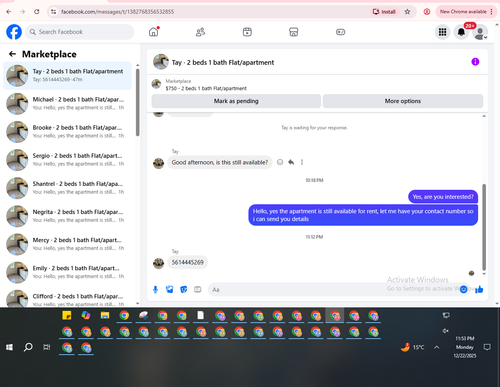The image size is (500, 387).
Task: Click browser back button
Action: click(x=9, y=12)
